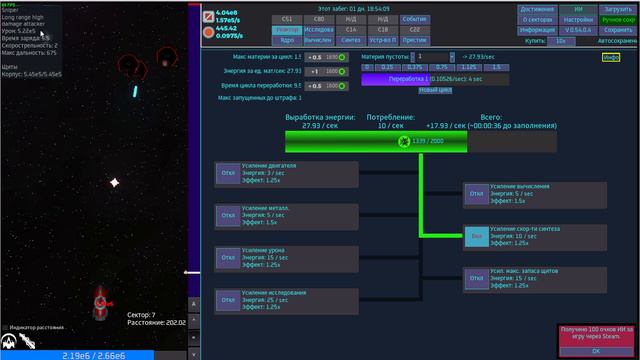Open the C14 tab
The image size is (640, 360).
click(x=351, y=30)
